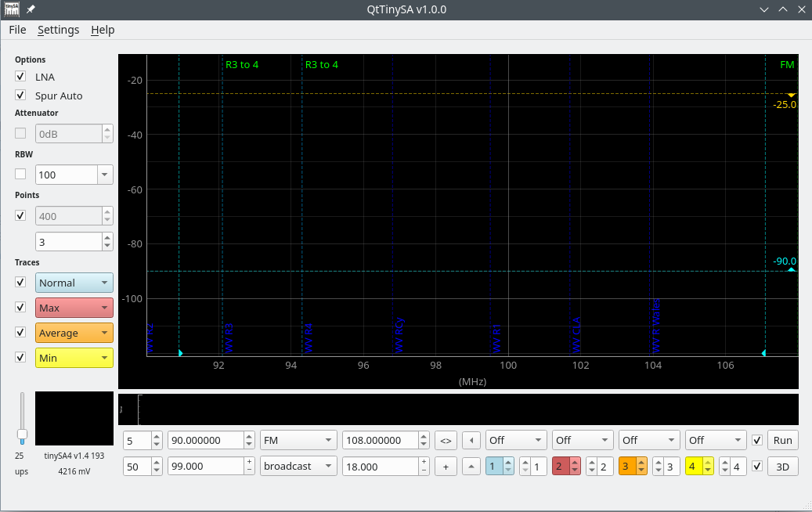
Task: Click the left arrow marker button
Action: 471,441
